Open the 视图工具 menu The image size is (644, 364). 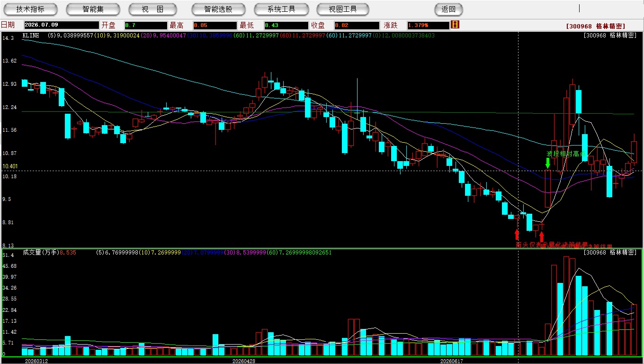click(x=343, y=9)
